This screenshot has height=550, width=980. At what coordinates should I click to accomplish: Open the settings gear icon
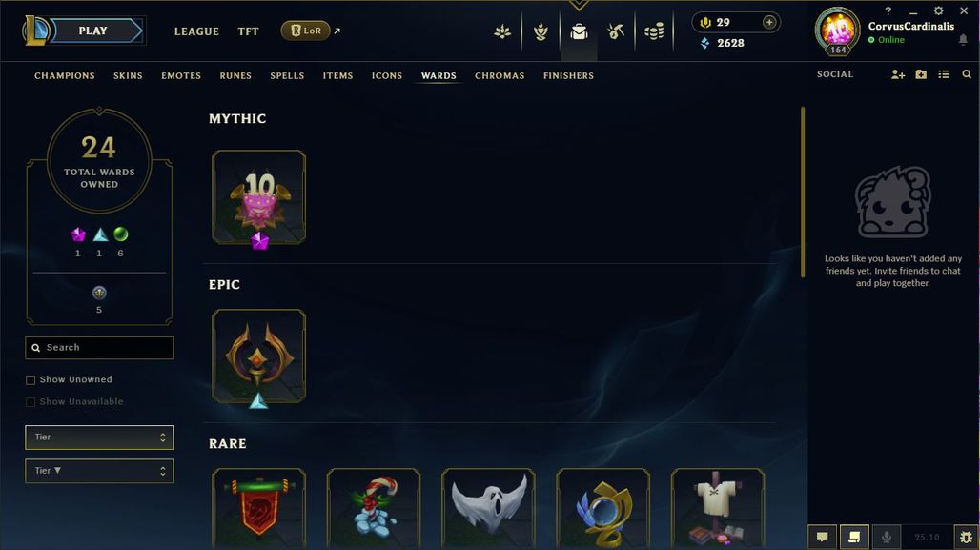tap(938, 10)
